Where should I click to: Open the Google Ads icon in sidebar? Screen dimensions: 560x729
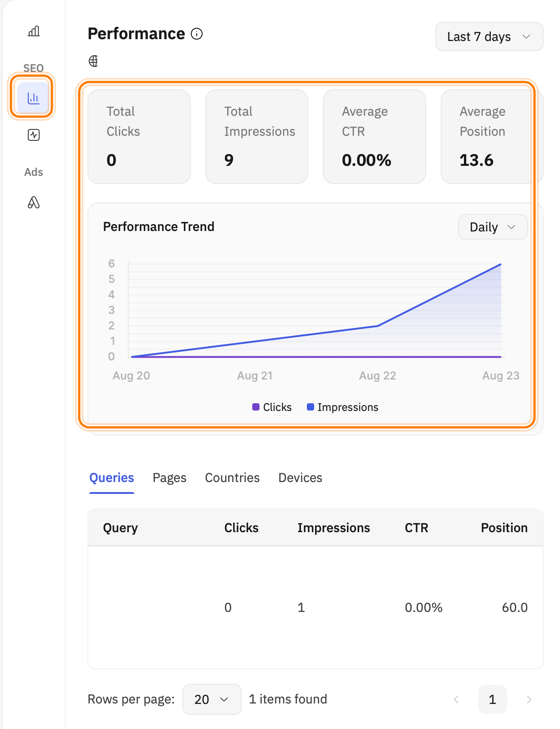[x=34, y=202]
